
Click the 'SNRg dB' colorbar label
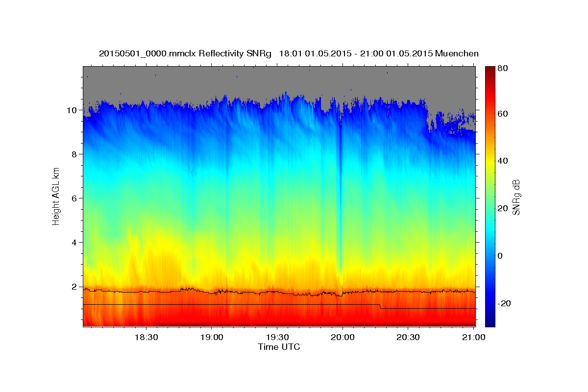pyautogui.click(x=516, y=197)
